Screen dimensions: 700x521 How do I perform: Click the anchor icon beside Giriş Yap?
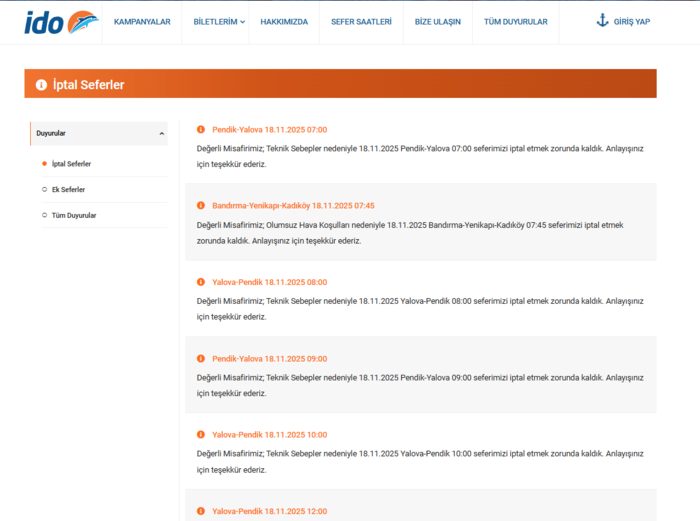coord(602,21)
